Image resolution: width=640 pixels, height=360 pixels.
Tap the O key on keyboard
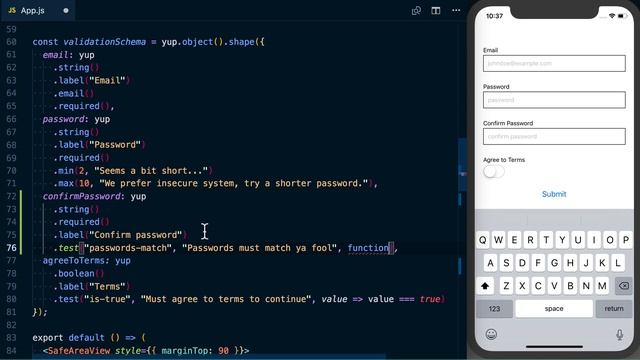click(x=610, y=240)
